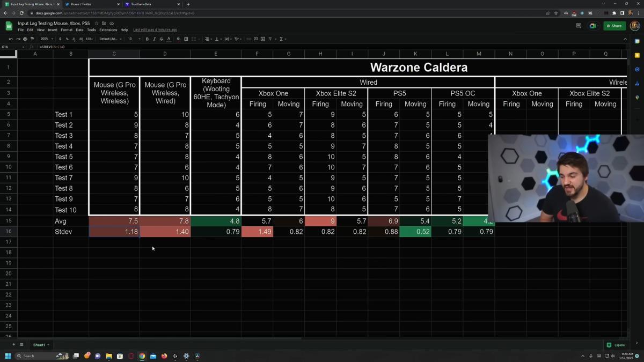Insert a link using toolbar icon

coord(248,39)
